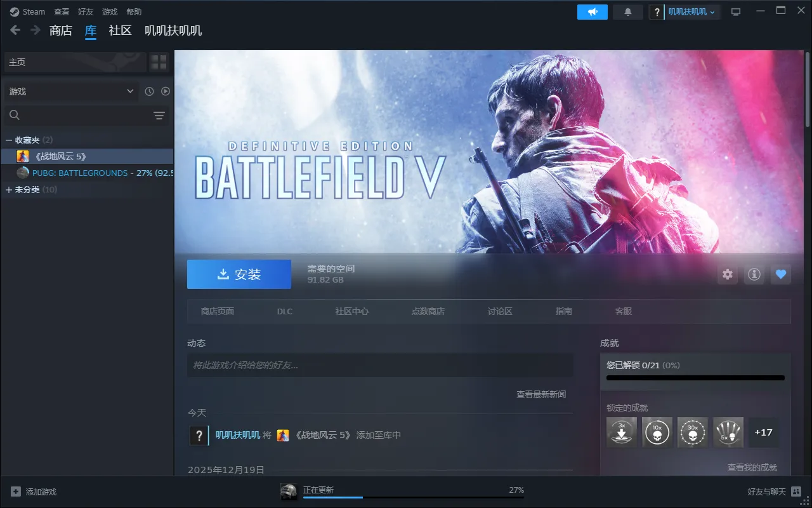Expand the 未分类 category
Image resolution: width=812 pixels, height=508 pixels.
(9, 190)
